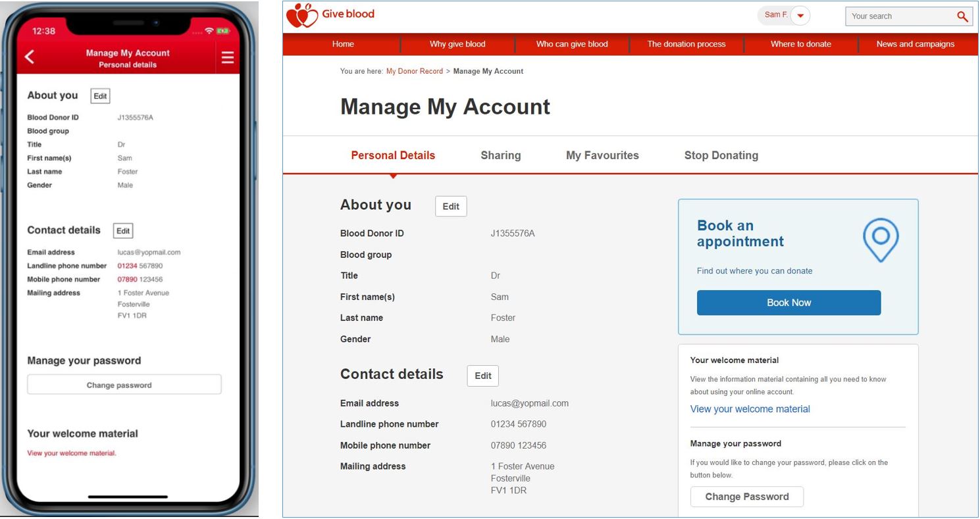This screenshot has height=519, width=980.
Task: Expand the Sam F. user dropdown
Action: [x=800, y=16]
